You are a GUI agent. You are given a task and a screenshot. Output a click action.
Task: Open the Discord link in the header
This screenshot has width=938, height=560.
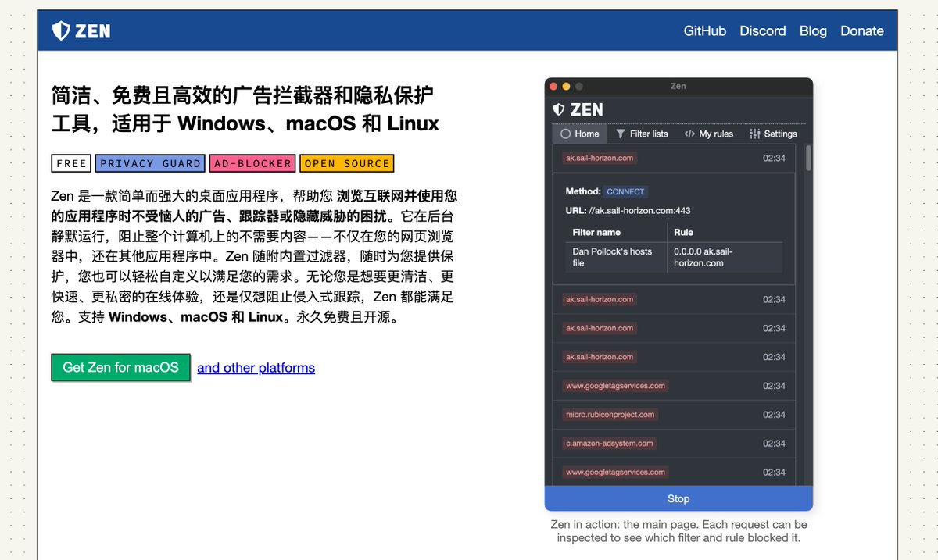click(x=762, y=31)
